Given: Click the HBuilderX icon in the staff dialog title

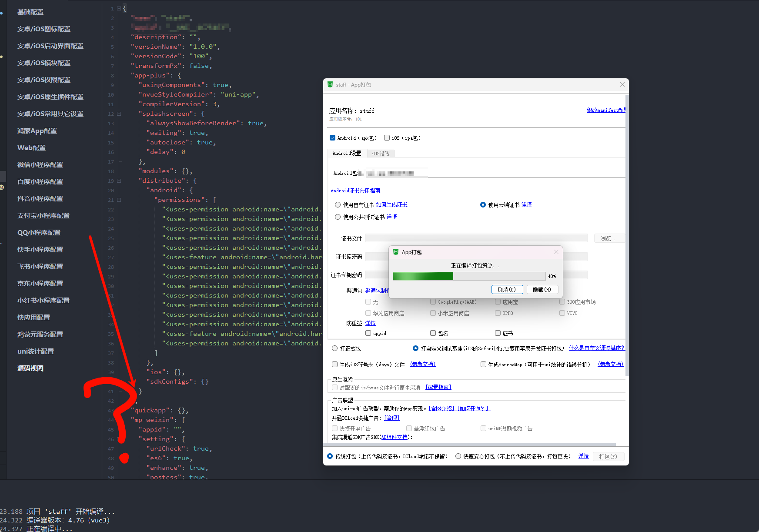Looking at the screenshot, I should click(330, 84).
